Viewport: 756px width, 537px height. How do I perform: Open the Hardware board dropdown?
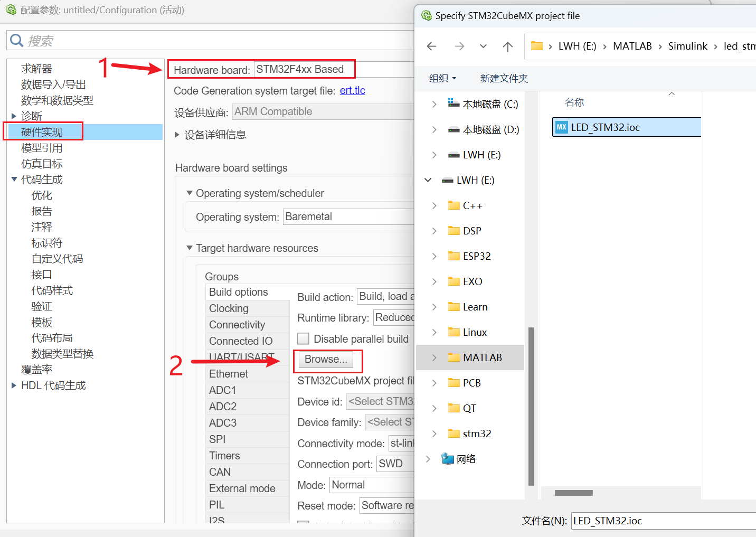point(334,69)
